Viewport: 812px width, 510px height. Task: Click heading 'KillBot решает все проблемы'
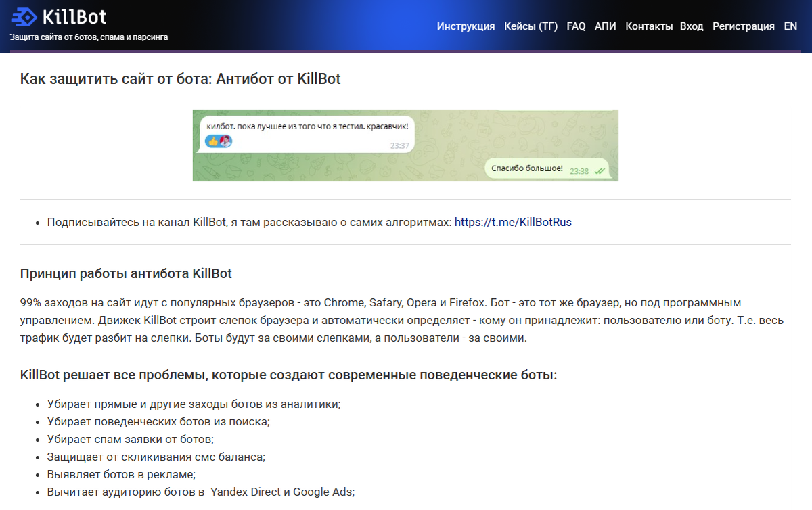(289, 375)
